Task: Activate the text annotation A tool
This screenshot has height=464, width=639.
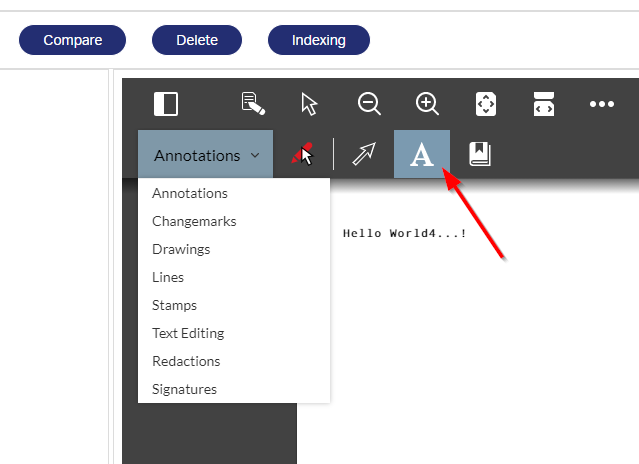Action: (x=422, y=155)
